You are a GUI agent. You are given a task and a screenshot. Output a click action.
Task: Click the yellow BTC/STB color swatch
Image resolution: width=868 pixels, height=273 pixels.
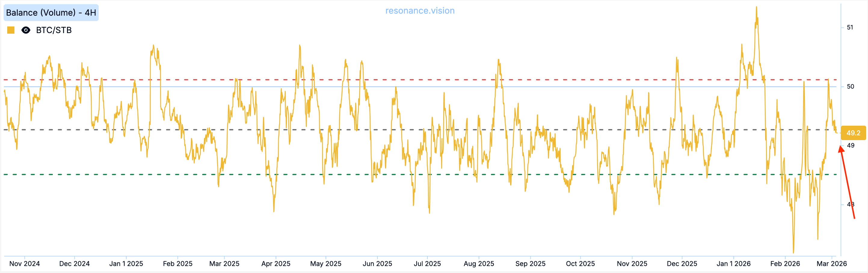pos(11,30)
